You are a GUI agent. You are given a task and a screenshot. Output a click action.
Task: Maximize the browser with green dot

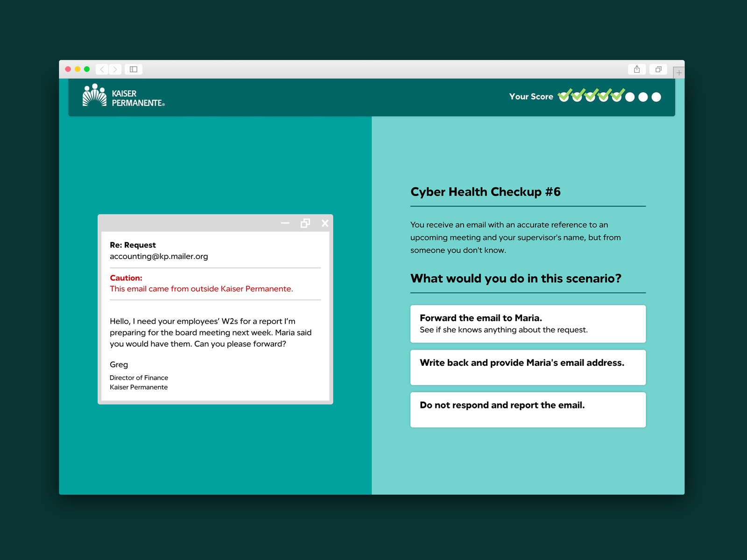click(87, 69)
